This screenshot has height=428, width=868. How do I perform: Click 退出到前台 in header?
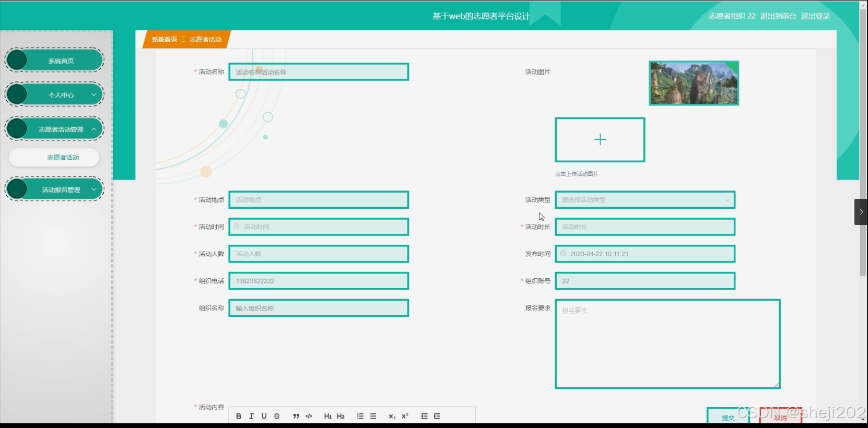(778, 16)
